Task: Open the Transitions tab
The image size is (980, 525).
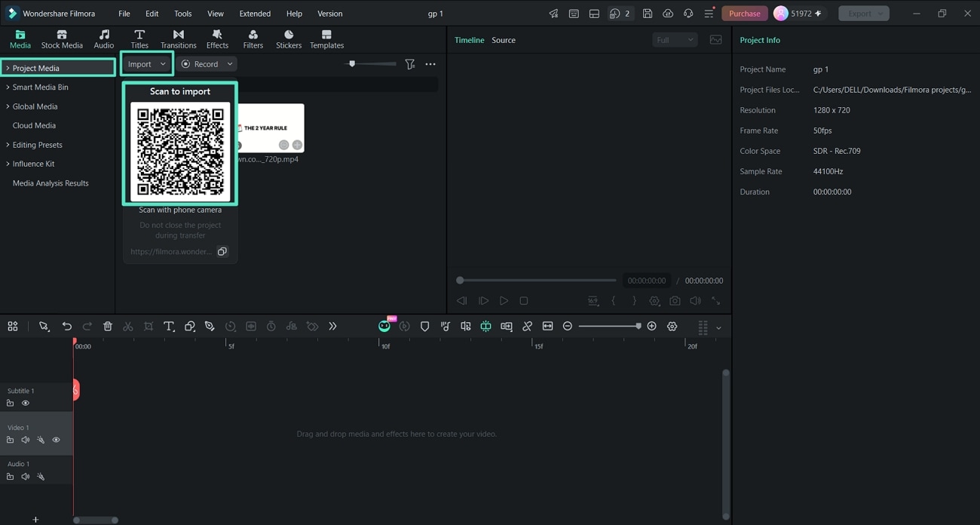Action: click(x=178, y=39)
